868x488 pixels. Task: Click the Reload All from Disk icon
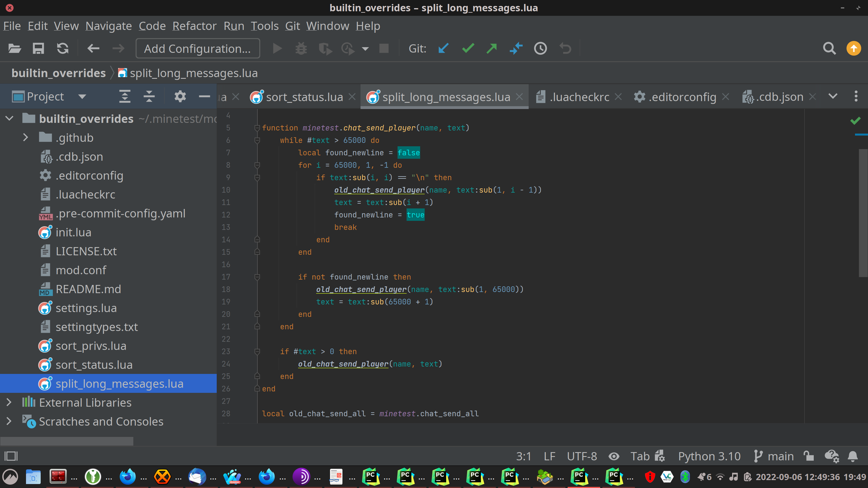pyautogui.click(x=63, y=49)
